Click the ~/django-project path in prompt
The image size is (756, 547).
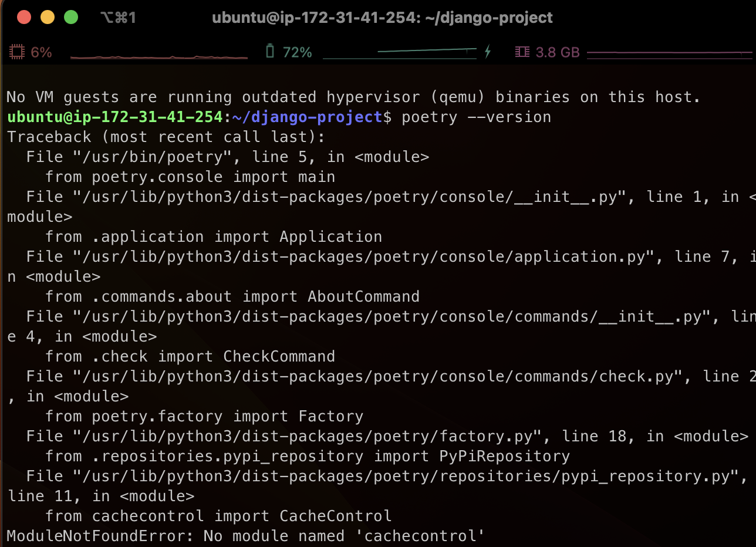(x=308, y=117)
